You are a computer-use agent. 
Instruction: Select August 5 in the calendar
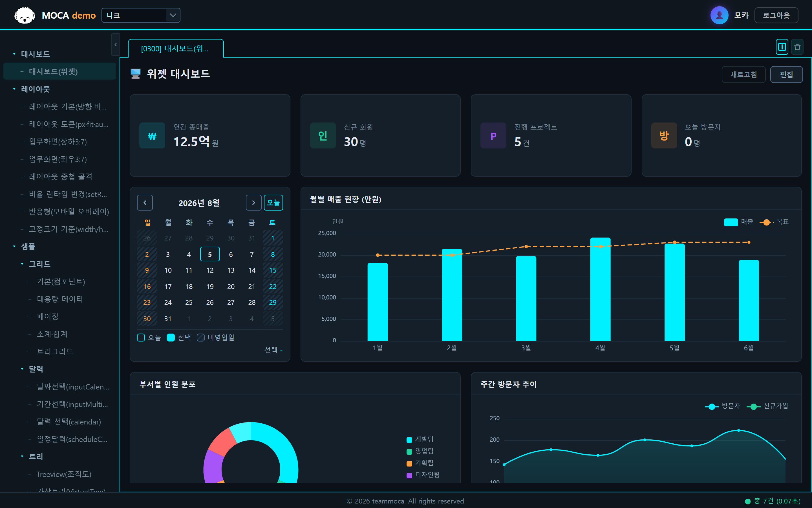(x=210, y=254)
